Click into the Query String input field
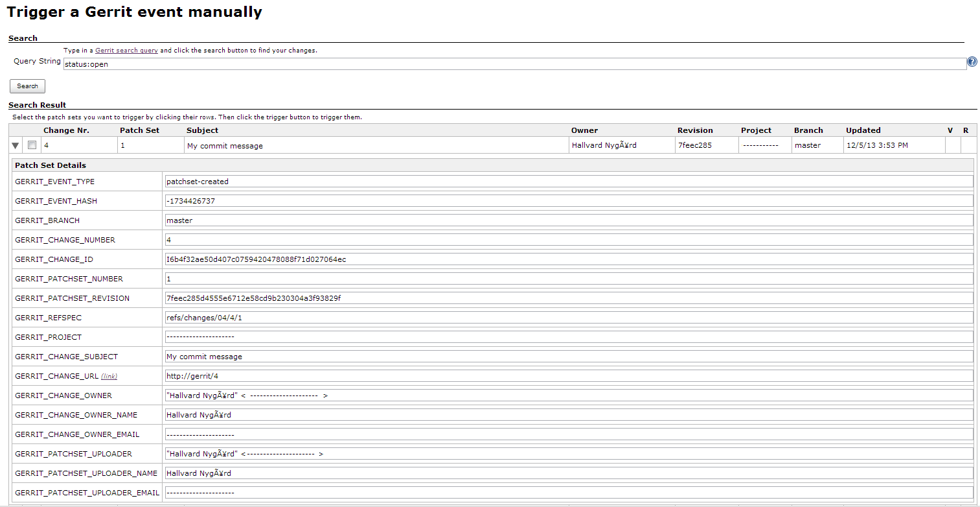The image size is (980, 507). point(514,64)
